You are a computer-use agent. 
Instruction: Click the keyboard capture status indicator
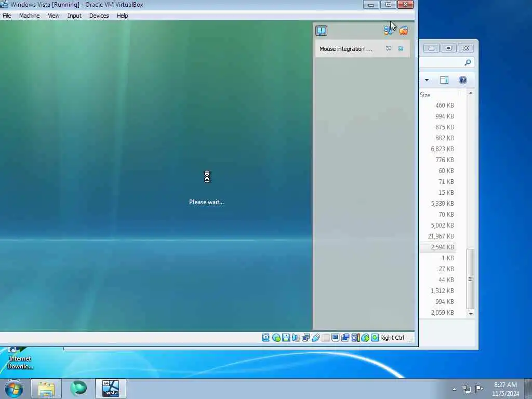[x=375, y=338]
